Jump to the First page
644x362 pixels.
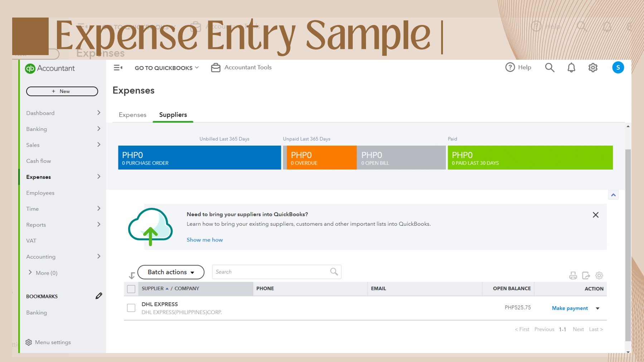pos(522,329)
